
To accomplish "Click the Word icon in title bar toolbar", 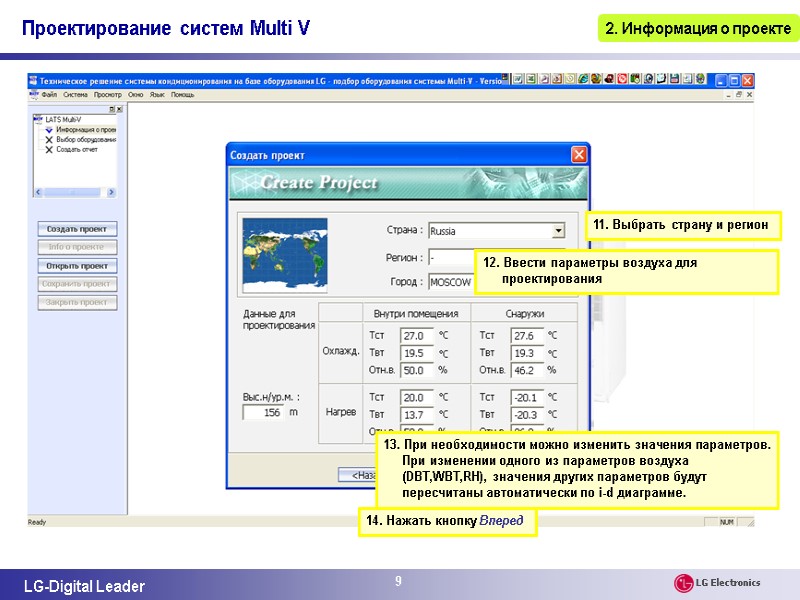I will click(x=518, y=79).
